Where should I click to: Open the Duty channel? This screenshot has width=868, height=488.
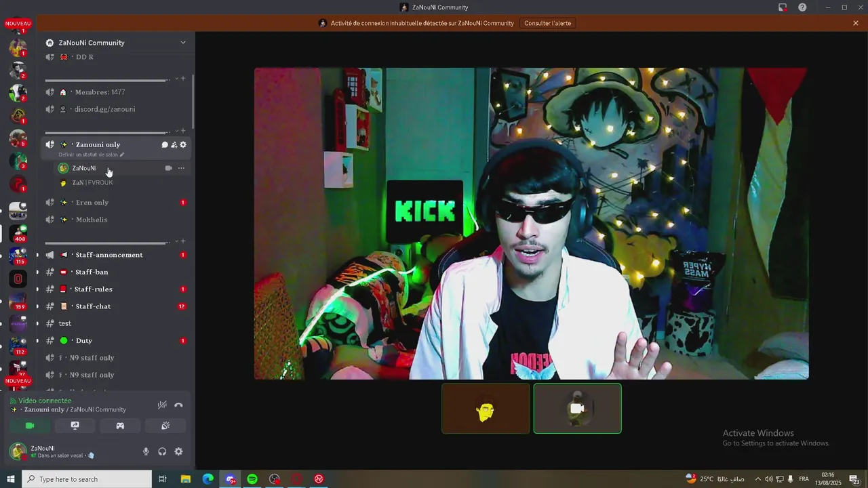pyautogui.click(x=115, y=340)
